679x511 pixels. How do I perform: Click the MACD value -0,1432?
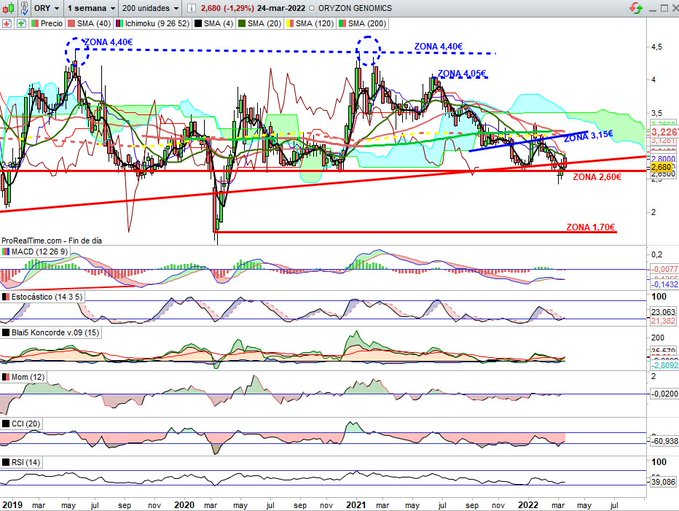click(664, 284)
